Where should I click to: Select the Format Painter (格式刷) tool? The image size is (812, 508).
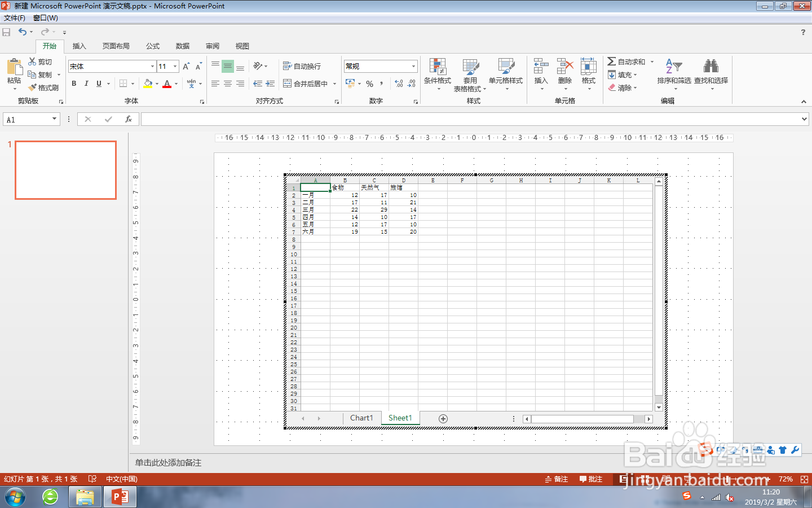44,87
